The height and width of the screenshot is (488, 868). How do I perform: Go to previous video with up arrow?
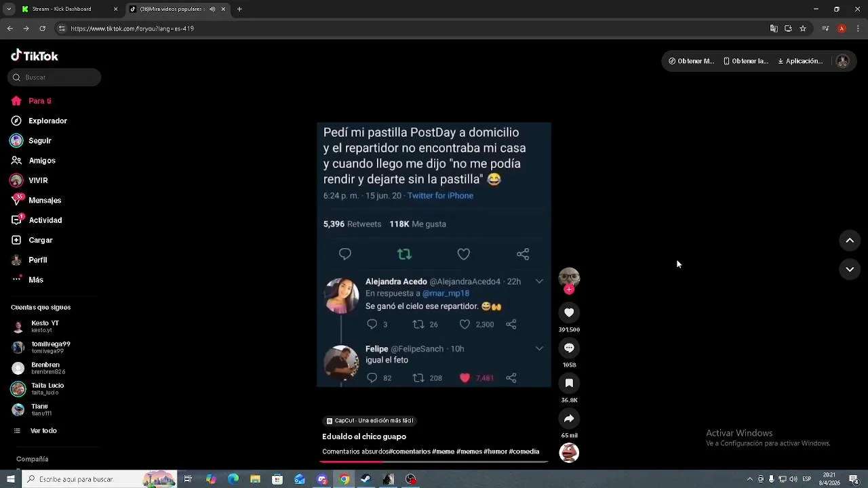coord(850,241)
